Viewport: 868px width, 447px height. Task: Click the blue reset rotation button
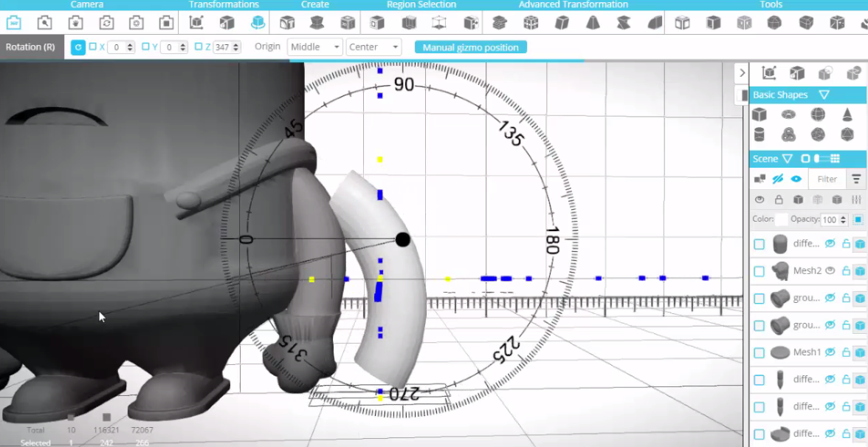[78, 47]
